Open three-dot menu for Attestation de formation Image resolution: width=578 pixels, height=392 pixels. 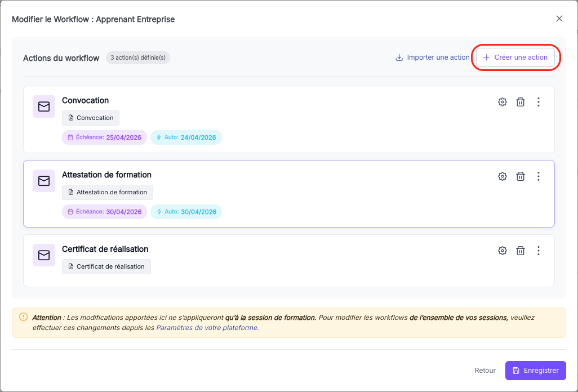538,176
